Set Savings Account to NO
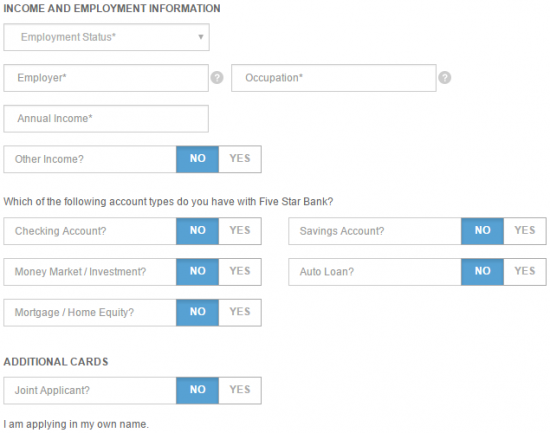Screen dimensions: 550x433 point(482,231)
